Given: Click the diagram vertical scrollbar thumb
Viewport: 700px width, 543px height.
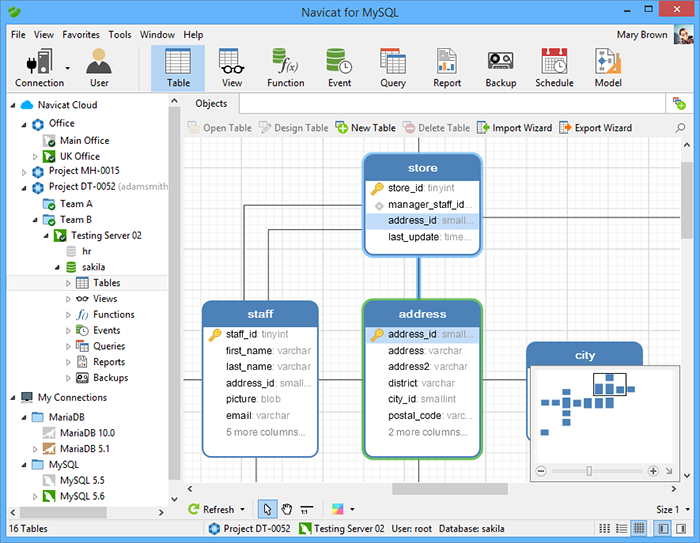Looking at the screenshot, I should tap(687, 200).
